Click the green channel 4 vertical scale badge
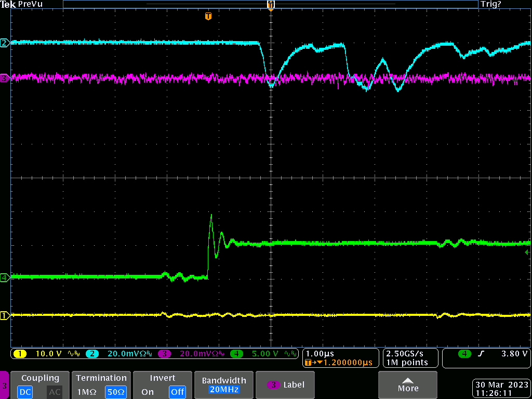The width and height of the screenshot is (532, 399). click(x=236, y=354)
